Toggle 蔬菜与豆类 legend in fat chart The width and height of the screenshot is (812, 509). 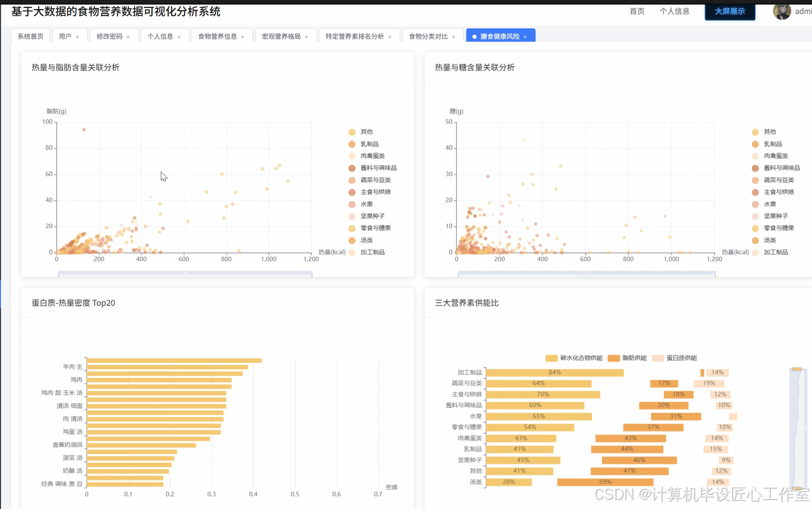(x=369, y=180)
